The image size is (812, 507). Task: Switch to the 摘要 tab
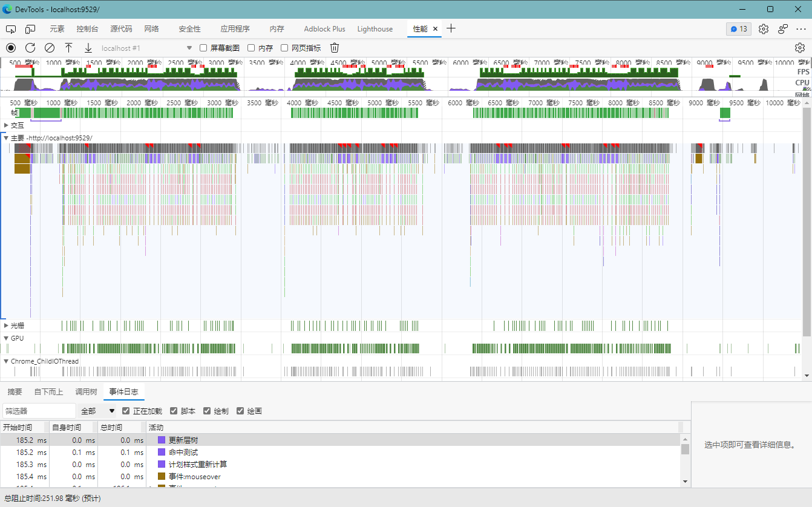click(x=15, y=392)
